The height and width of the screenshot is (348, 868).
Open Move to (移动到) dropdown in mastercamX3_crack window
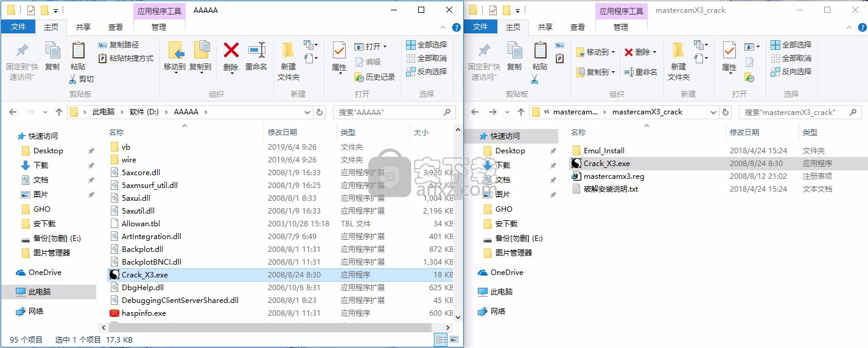[x=612, y=52]
